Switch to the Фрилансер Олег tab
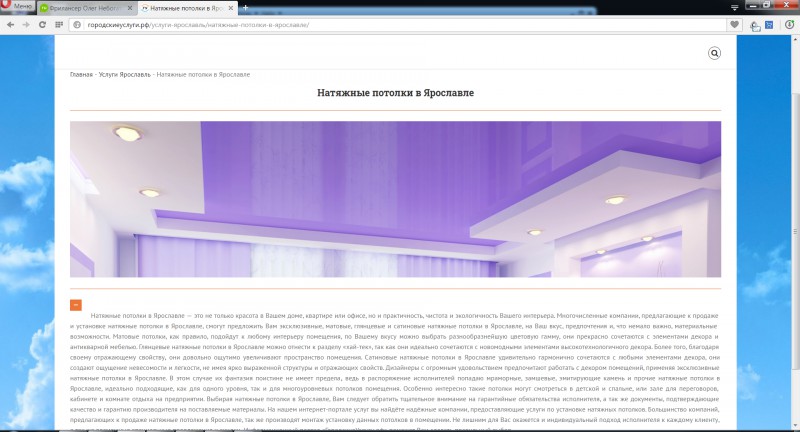 87,8
